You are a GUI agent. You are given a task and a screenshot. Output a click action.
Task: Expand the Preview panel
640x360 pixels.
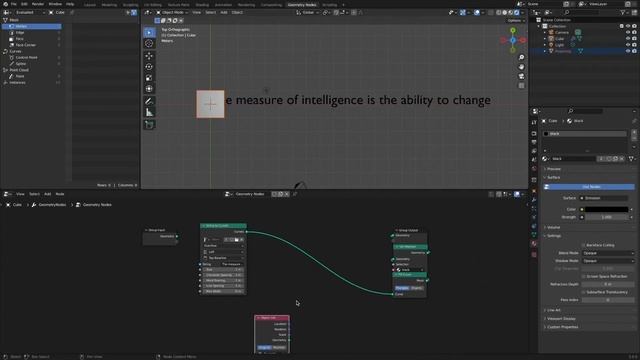pos(553,169)
